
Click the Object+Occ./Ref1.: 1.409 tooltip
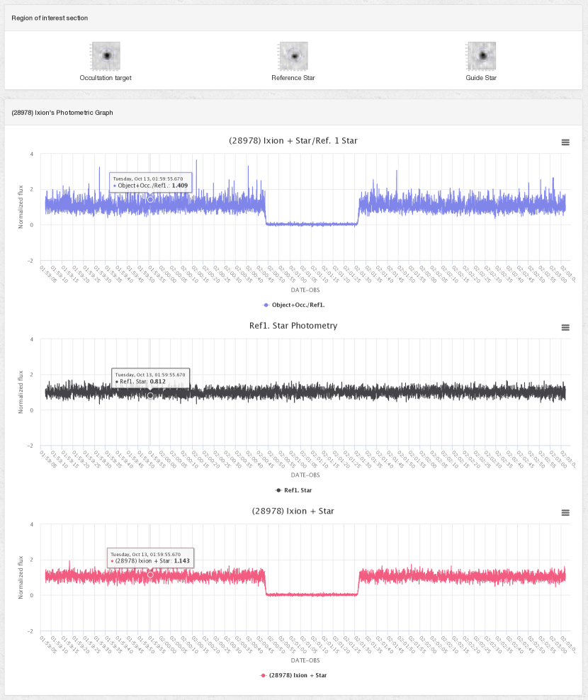coord(150,182)
